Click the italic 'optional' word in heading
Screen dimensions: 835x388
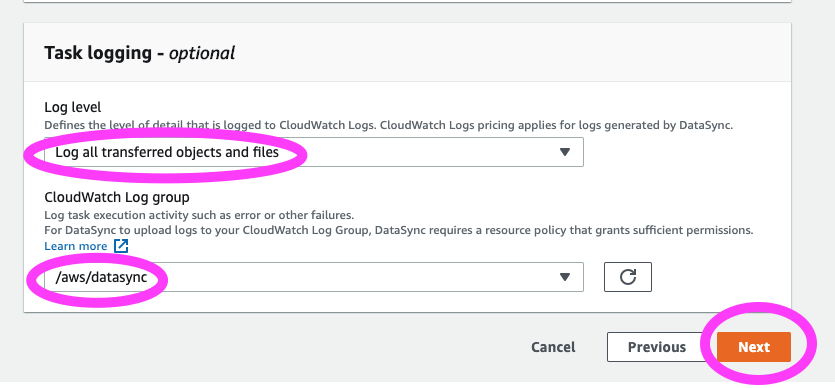tap(202, 53)
